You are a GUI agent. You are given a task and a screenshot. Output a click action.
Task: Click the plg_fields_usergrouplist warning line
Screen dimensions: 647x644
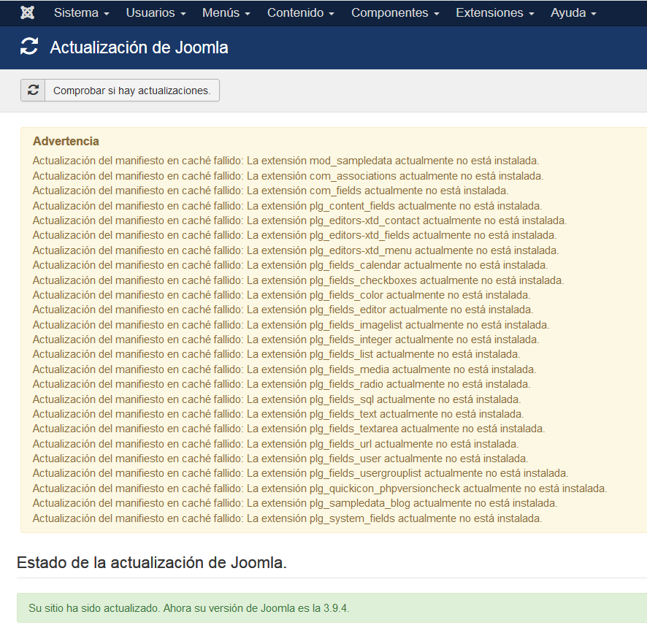301,473
